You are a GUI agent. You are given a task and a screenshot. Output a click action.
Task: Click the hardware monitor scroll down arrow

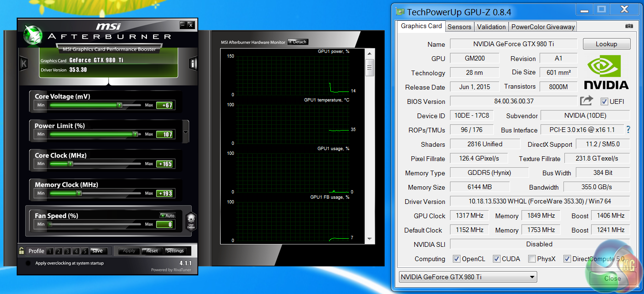[x=369, y=239]
